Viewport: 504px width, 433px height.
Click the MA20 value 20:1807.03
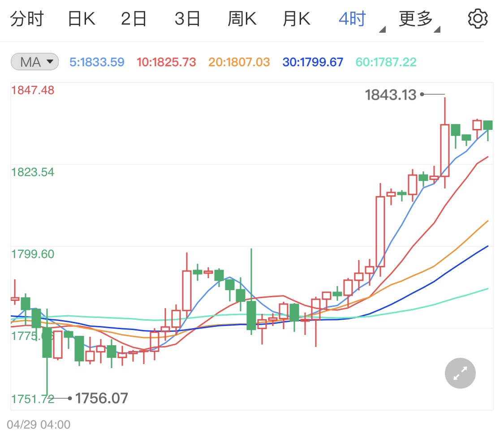[239, 62]
